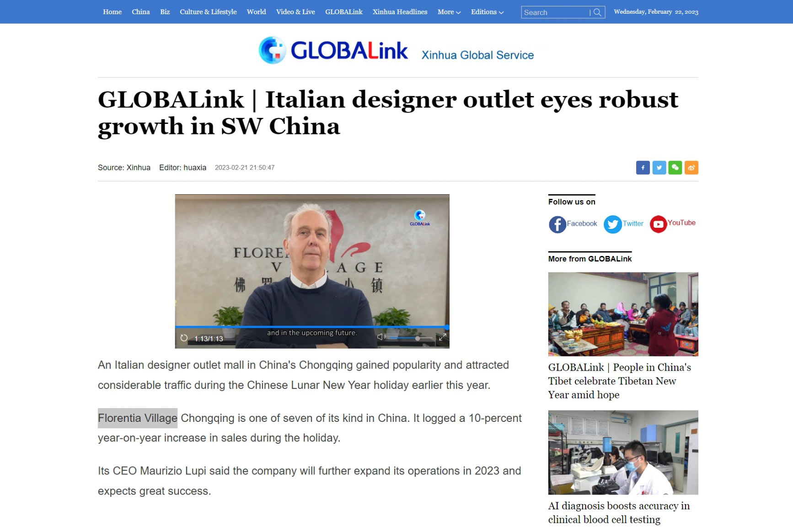Share article via Weibo icon
Image resolution: width=793 pixels, height=532 pixels.
tap(691, 168)
